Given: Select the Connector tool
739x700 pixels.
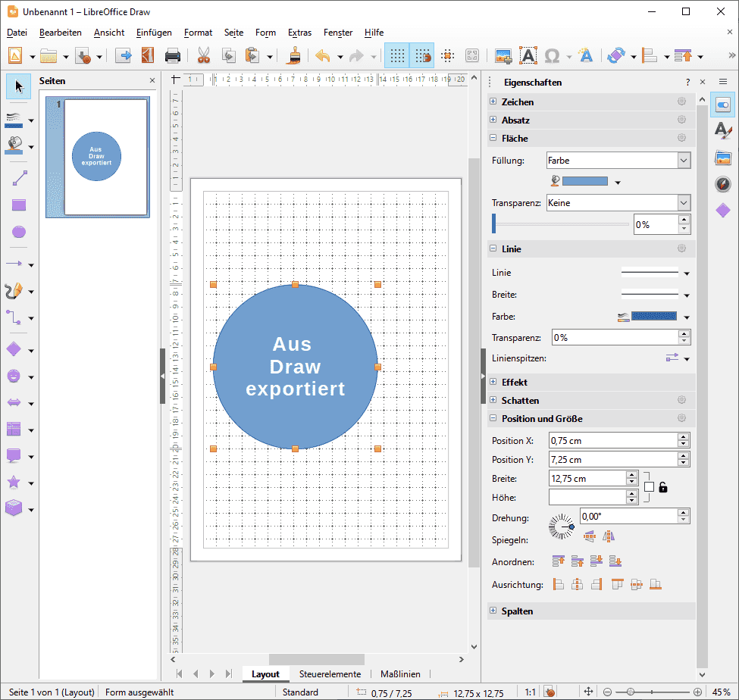Looking at the screenshot, I should pos(14,317).
